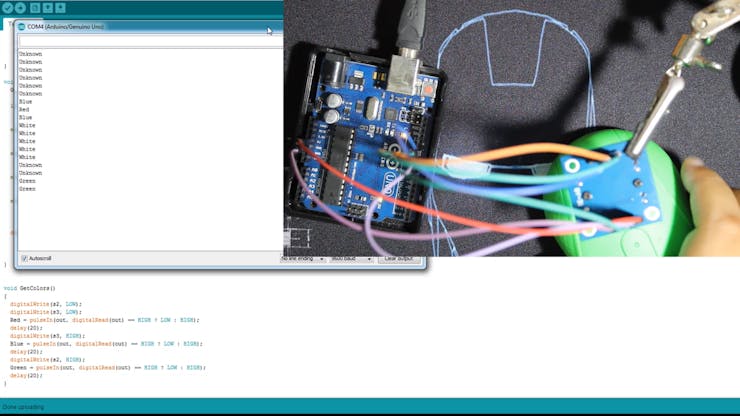The height and width of the screenshot is (416, 740).
Task: Click the Open sketch toolbar icon
Action: 48,8
